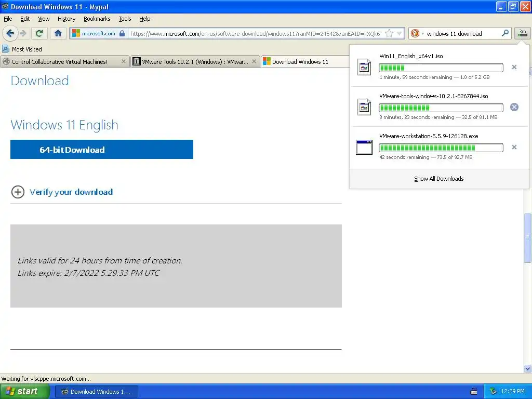The image size is (532, 399).
Task: Click Show All Downloads
Action: [x=438, y=179]
